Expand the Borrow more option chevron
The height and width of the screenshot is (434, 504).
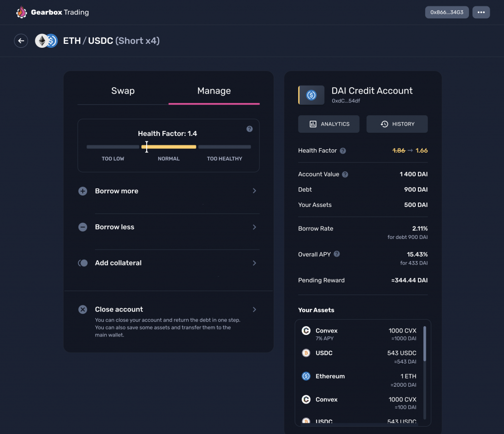click(x=254, y=191)
